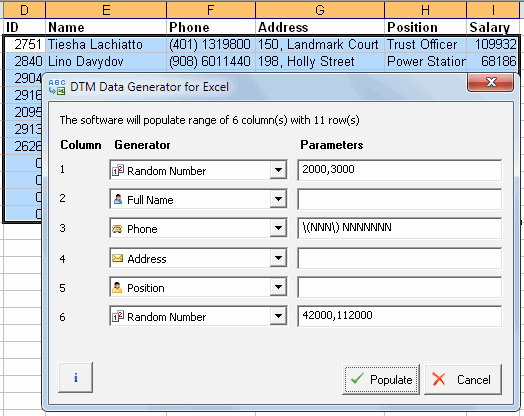Select spreadsheet column header E
The image size is (524, 416).
(x=106, y=10)
